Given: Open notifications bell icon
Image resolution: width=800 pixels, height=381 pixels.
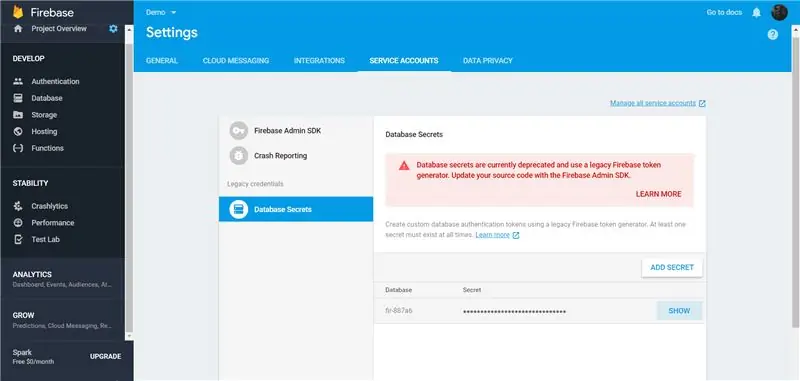Looking at the screenshot, I should tap(757, 13).
